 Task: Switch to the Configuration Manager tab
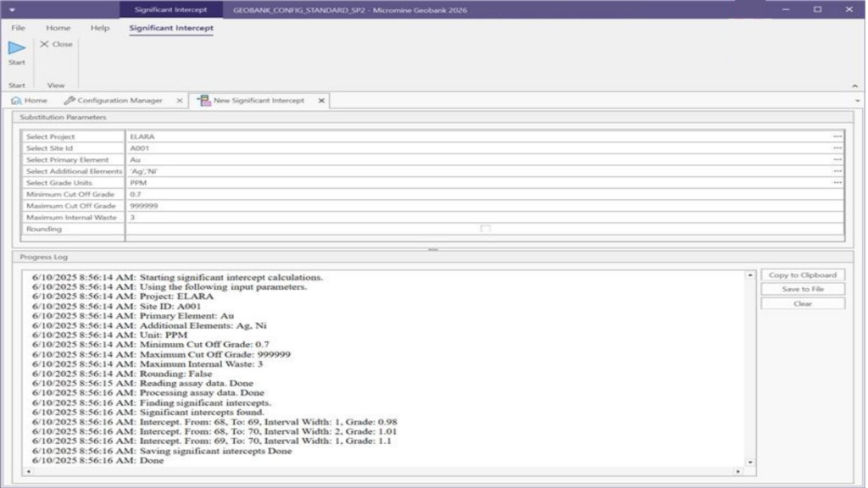point(120,101)
